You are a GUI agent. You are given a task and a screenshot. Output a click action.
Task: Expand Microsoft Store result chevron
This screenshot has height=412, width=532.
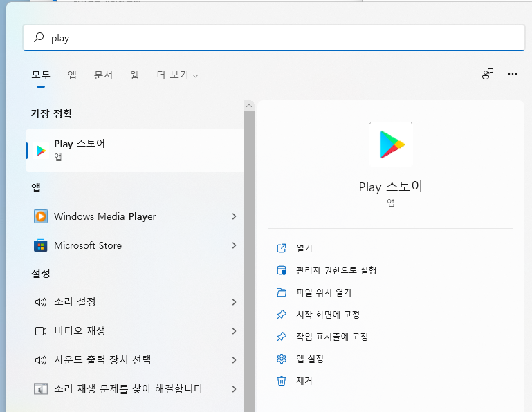pos(234,245)
